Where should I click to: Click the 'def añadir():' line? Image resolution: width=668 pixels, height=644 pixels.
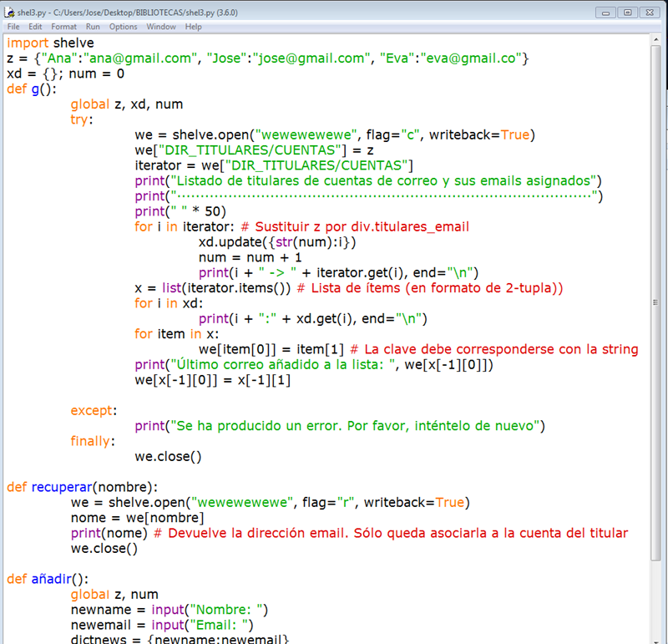(48, 579)
